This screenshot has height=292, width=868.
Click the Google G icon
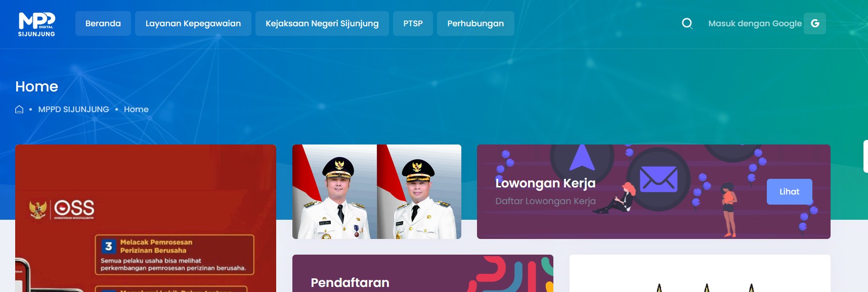[x=815, y=23]
